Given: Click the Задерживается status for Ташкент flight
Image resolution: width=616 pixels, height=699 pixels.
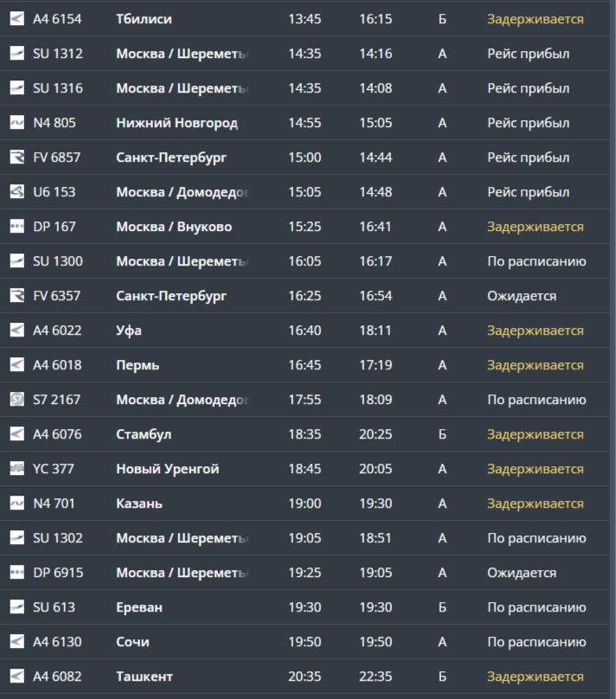Looking at the screenshot, I should [535, 677].
